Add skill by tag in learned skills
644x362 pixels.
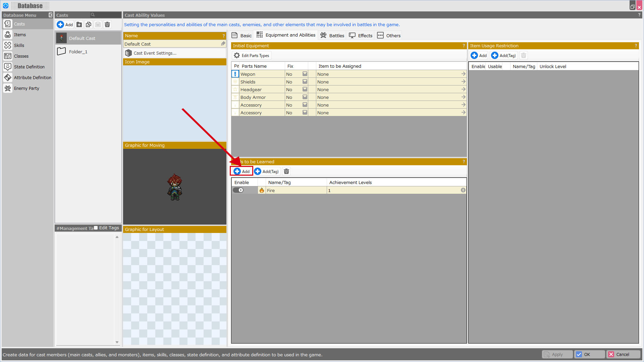click(267, 171)
